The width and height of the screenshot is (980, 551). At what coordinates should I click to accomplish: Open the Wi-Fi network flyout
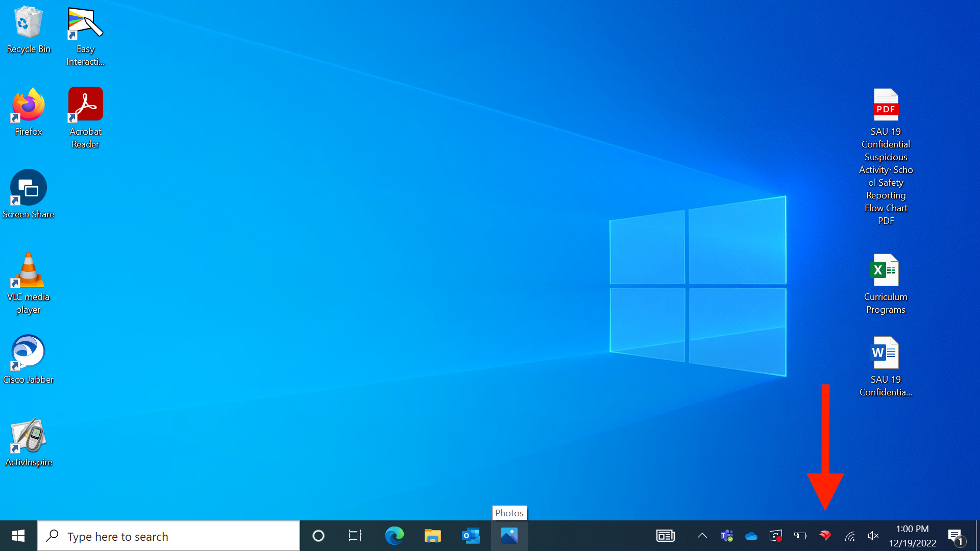[849, 536]
